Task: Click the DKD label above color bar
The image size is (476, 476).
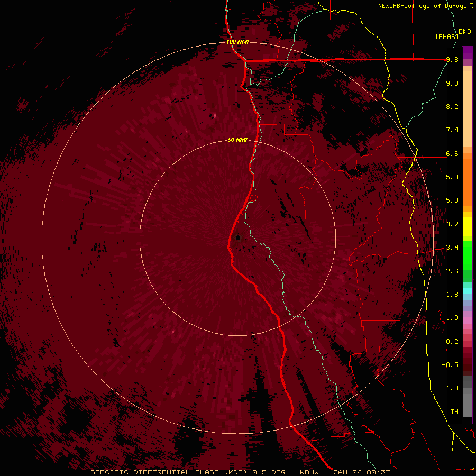Action: click(x=465, y=32)
